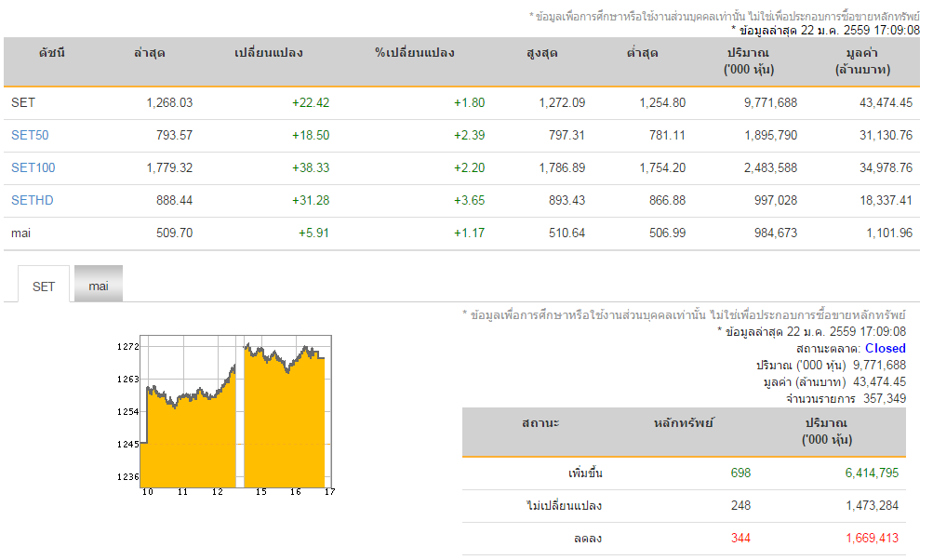This screenshot has width=933, height=560.
Task: Click decliners volume 1,669,413
Action: click(872, 538)
